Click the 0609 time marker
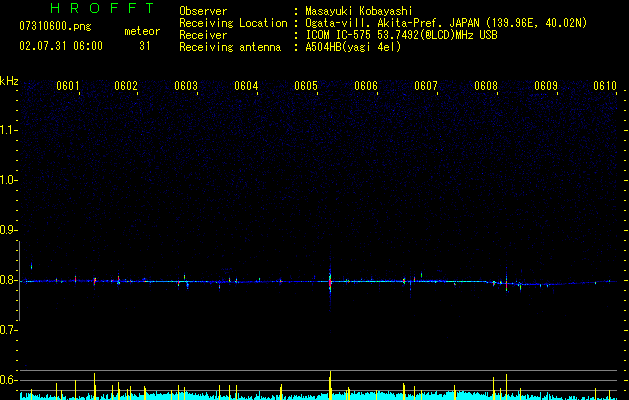629x400 pixels. pos(546,86)
